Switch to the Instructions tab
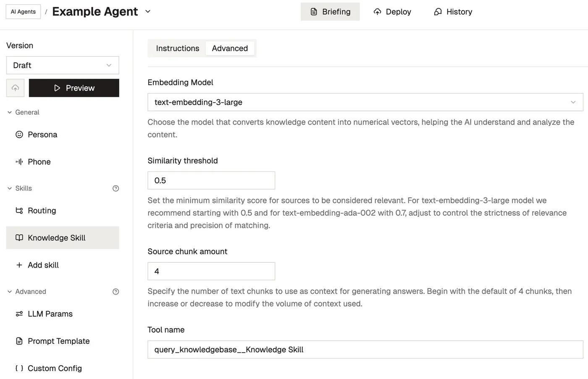 pyautogui.click(x=177, y=48)
